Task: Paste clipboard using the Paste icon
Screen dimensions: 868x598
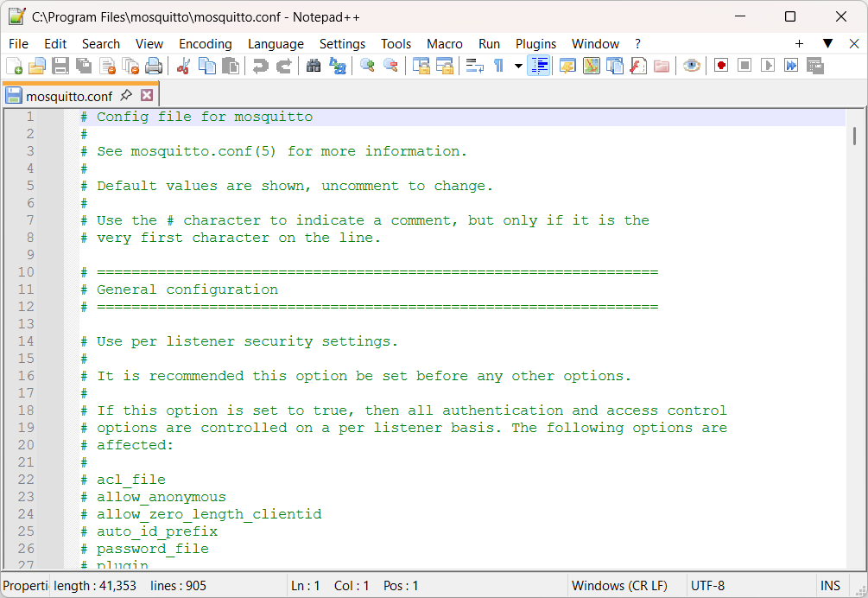Action: 231,66
